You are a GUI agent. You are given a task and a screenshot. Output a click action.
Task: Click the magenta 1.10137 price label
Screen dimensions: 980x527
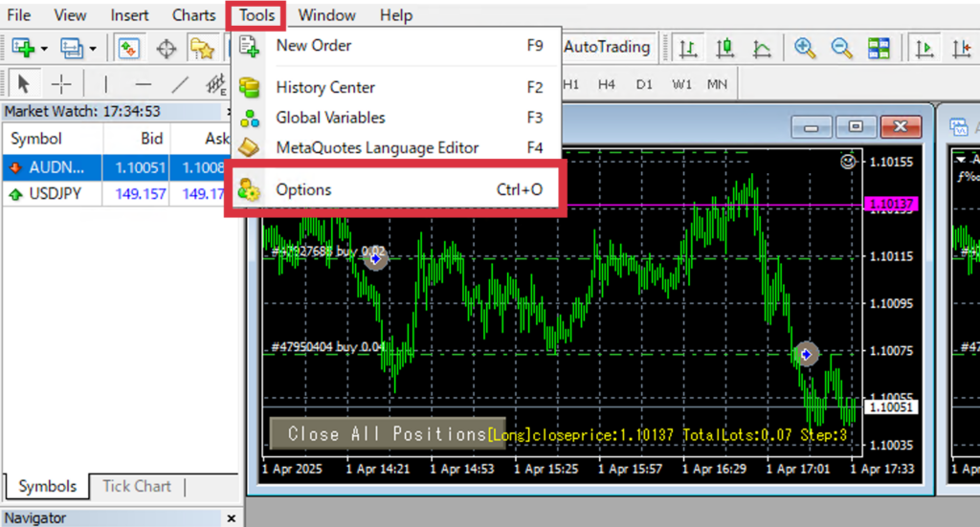(x=892, y=204)
